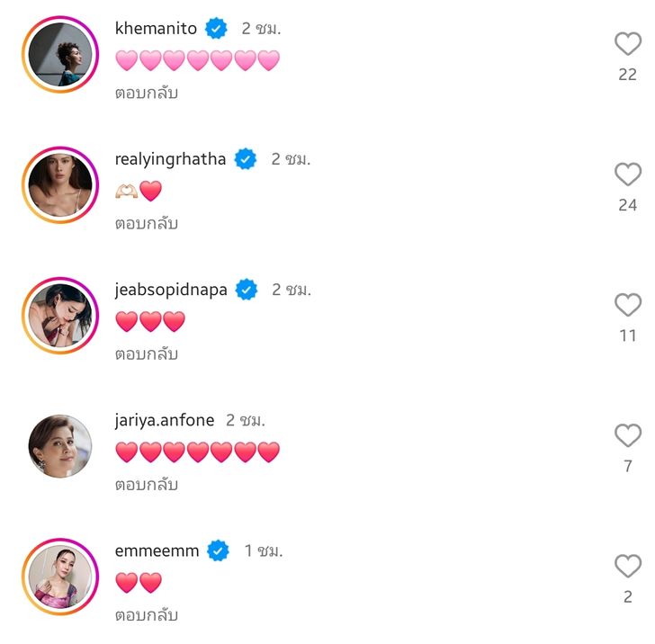The image size is (655, 644).
Task: Reply to emmeemm's comment
Action: (147, 615)
